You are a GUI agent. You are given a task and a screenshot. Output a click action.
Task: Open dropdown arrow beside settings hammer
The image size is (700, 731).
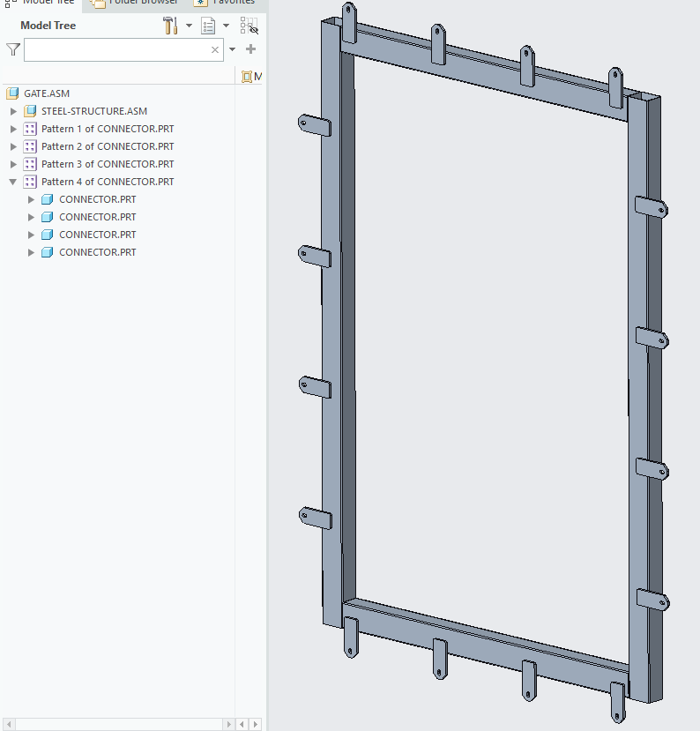tap(189, 26)
